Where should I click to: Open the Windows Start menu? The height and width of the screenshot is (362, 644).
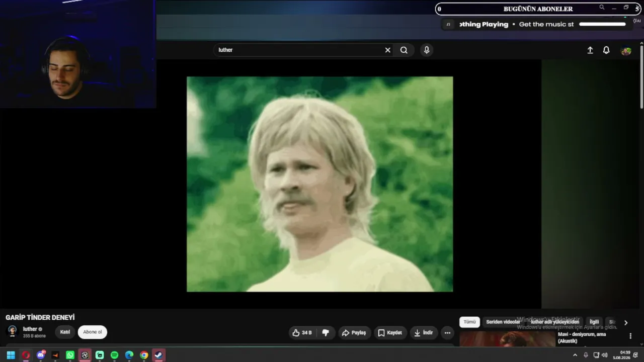(x=11, y=355)
